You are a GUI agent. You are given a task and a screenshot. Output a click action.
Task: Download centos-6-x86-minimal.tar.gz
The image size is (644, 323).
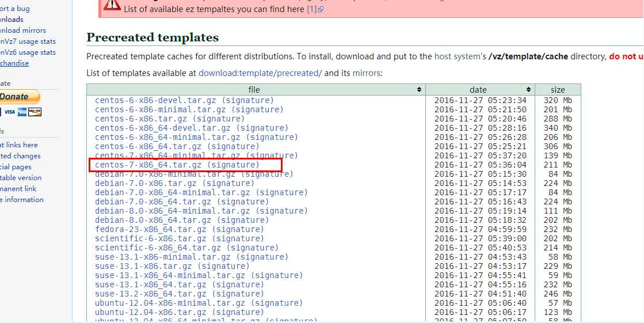point(160,109)
